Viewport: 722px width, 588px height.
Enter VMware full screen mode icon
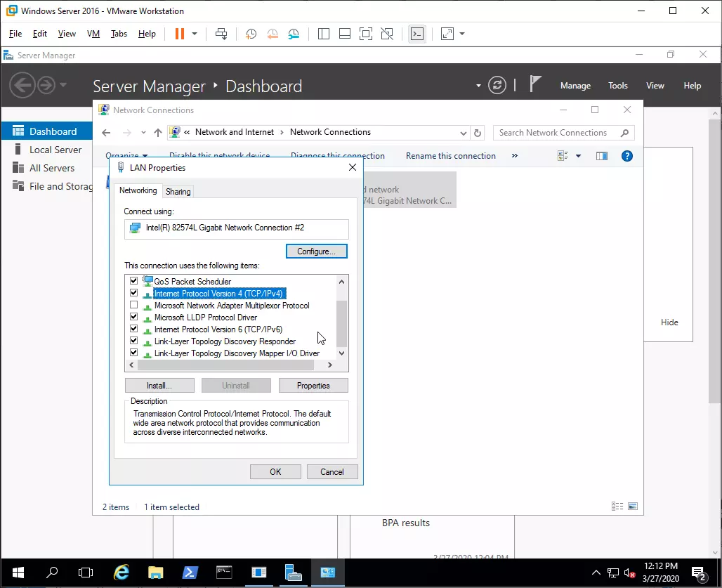tap(366, 34)
